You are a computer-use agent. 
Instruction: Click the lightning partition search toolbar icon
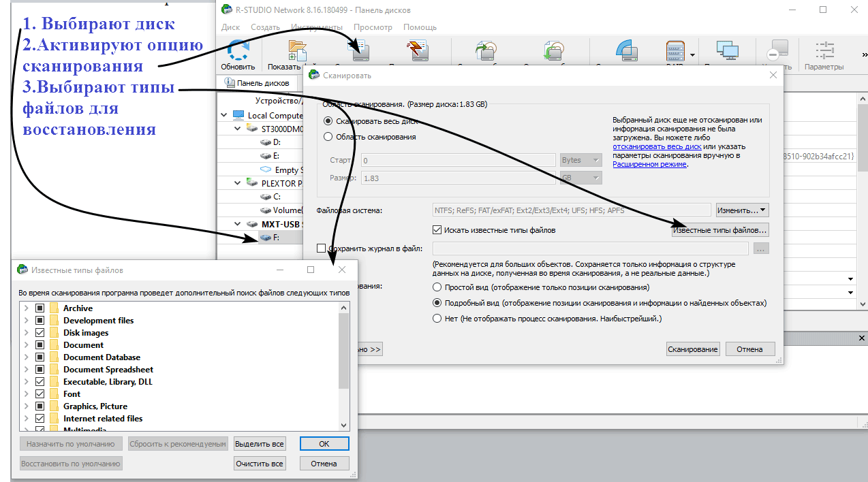pyautogui.click(x=416, y=50)
